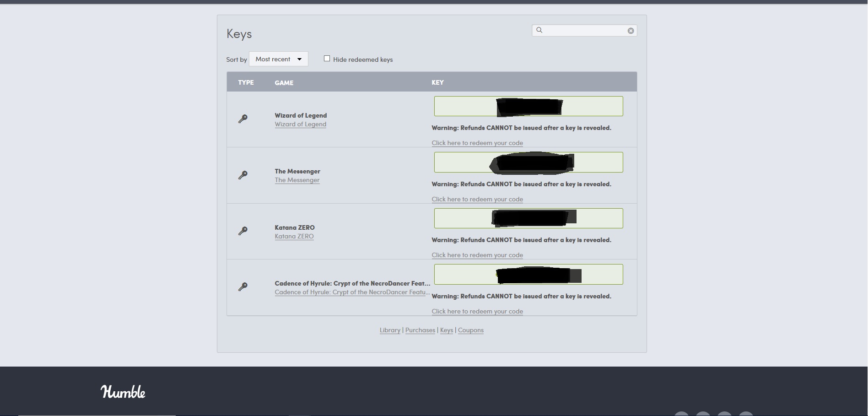This screenshot has width=868, height=416.
Task: Click the Hide redeemed keys label
Action: coord(363,59)
